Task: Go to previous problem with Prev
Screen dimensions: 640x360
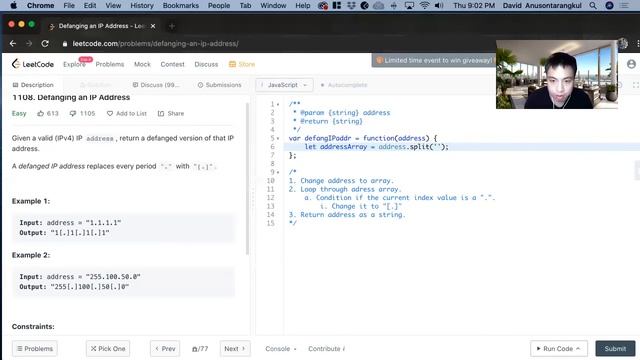Action: (165, 349)
